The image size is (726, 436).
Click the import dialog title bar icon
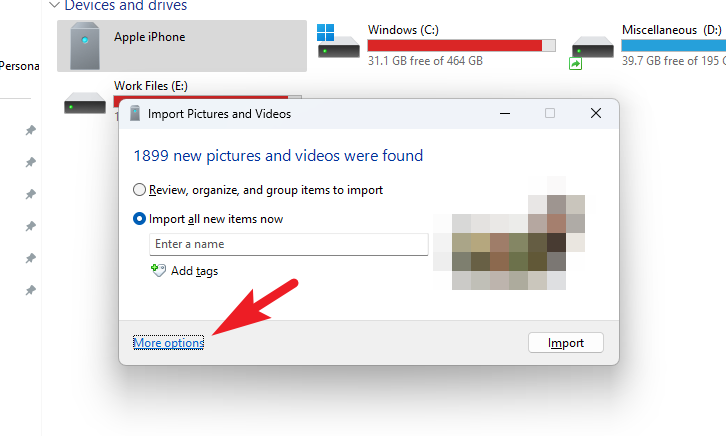[x=135, y=113]
